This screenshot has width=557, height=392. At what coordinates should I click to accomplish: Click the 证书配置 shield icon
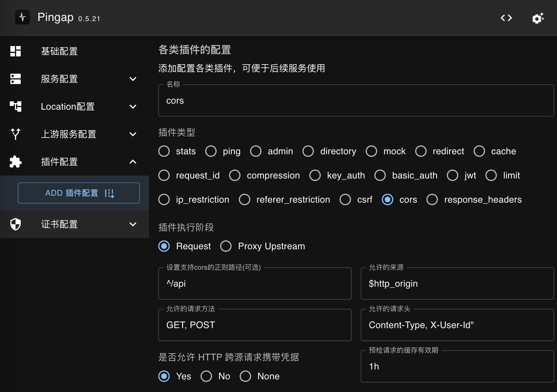coord(16,224)
